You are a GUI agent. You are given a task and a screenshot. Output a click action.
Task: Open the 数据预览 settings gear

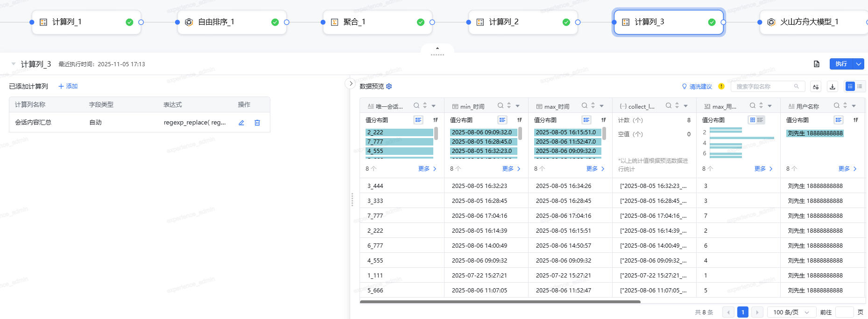pyautogui.click(x=389, y=86)
